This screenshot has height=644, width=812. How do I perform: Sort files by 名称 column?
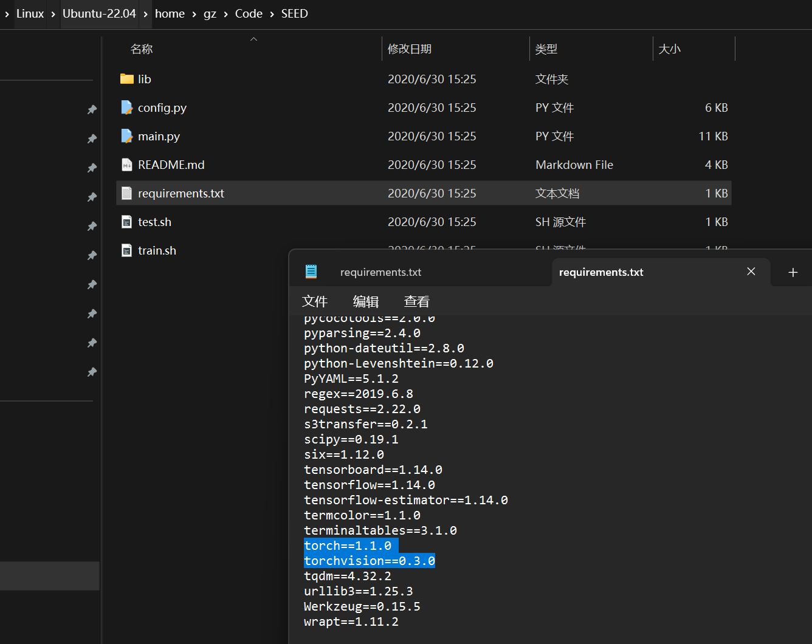pos(142,49)
